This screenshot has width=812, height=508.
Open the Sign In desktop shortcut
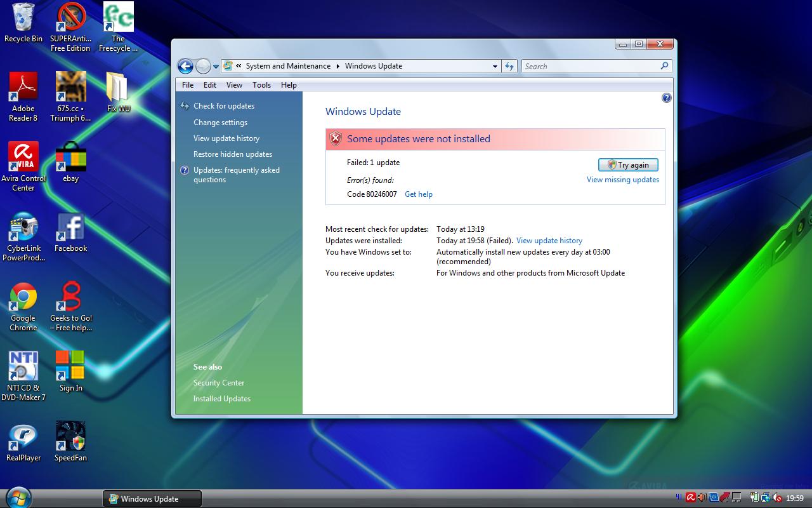(x=70, y=371)
